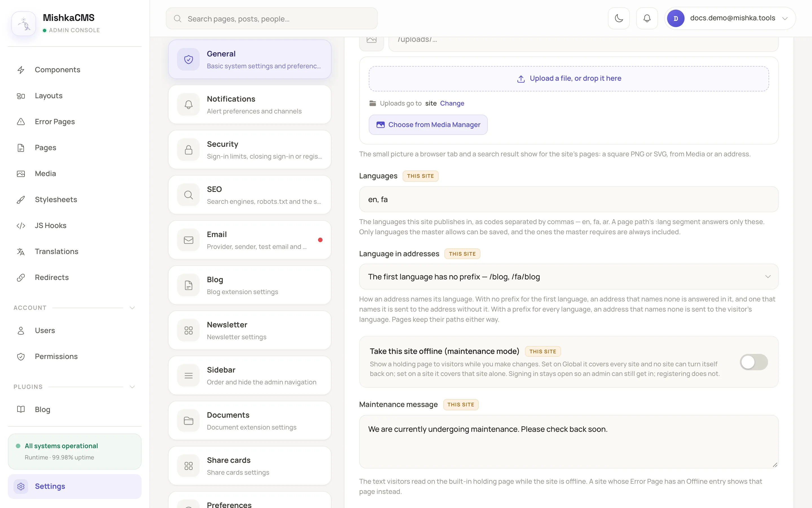Open Share cards settings section

point(250,466)
